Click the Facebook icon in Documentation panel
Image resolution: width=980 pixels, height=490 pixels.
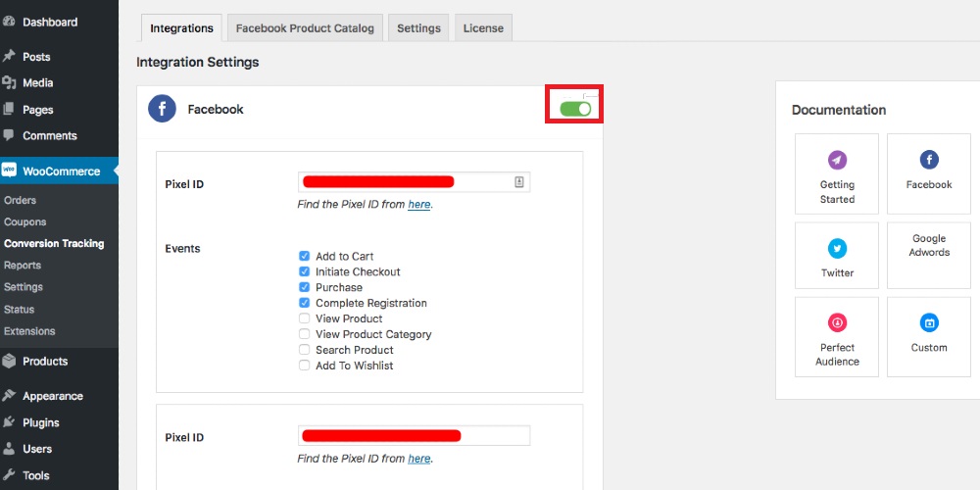pos(929,160)
